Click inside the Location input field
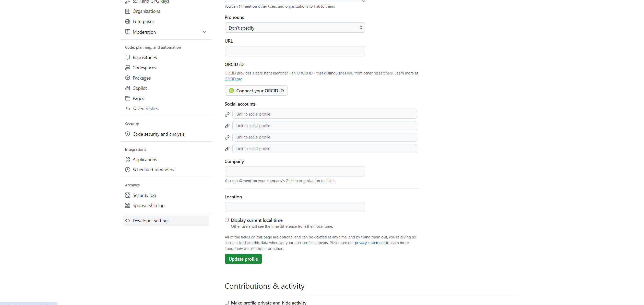 [294, 207]
